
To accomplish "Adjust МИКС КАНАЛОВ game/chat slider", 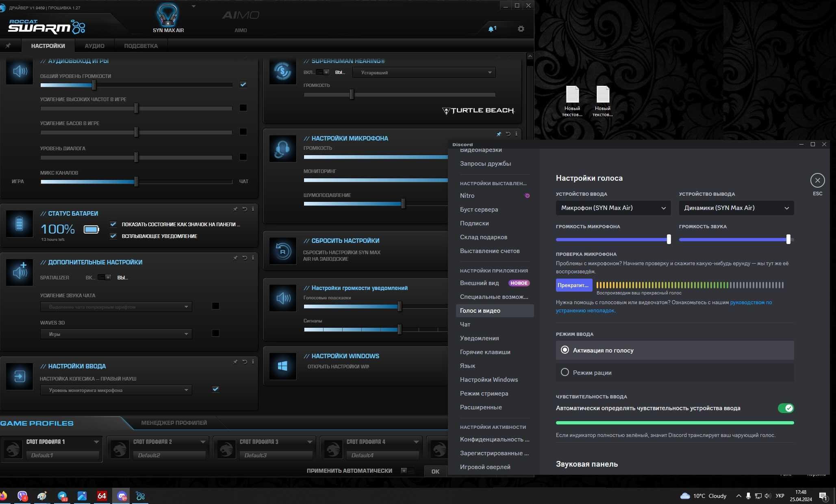I will 136,182.
